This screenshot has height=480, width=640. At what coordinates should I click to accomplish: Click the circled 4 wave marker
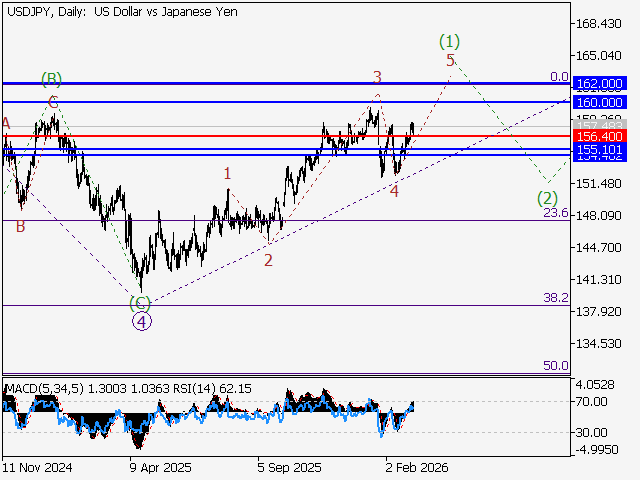point(143,322)
